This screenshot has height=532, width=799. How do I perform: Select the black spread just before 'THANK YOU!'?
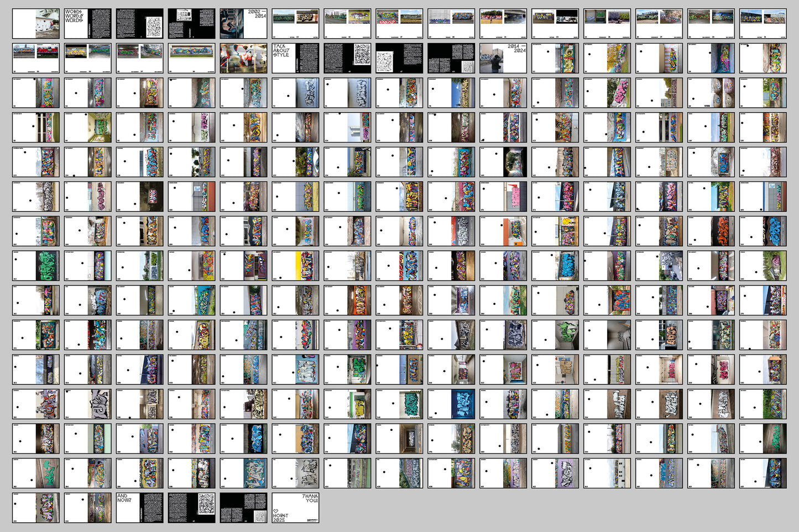pos(243,508)
